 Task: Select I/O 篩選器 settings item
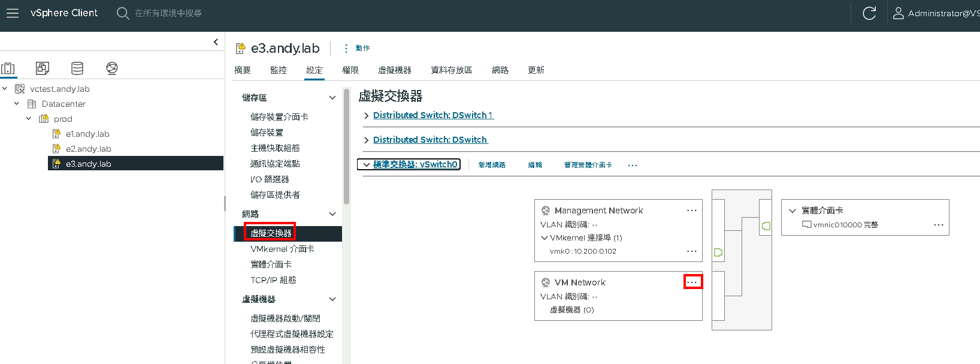(x=270, y=179)
